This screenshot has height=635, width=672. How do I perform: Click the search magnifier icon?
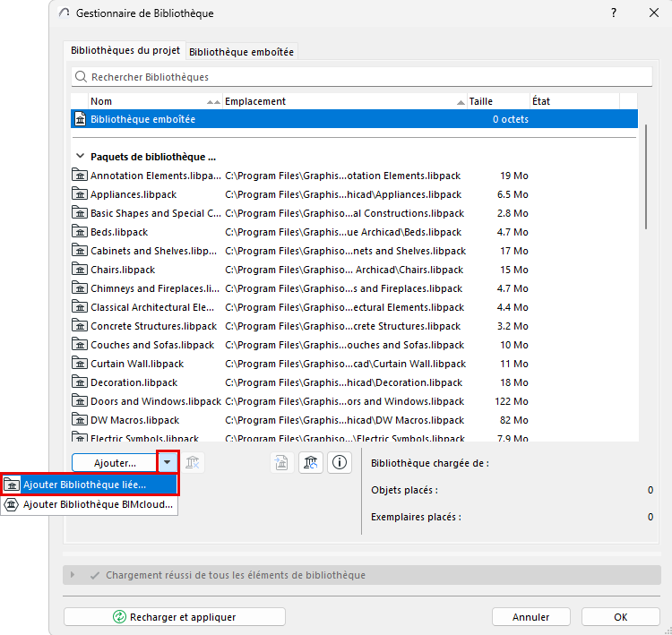coord(81,77)
